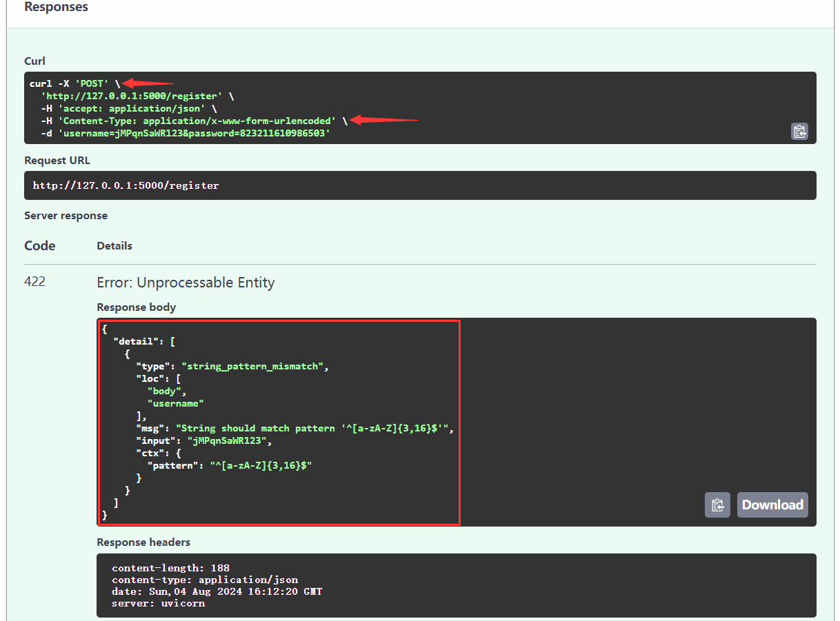Click the "jMPqnSaWR123" input value
Viewport: 840px width, 621px height.
pos(227,441)
